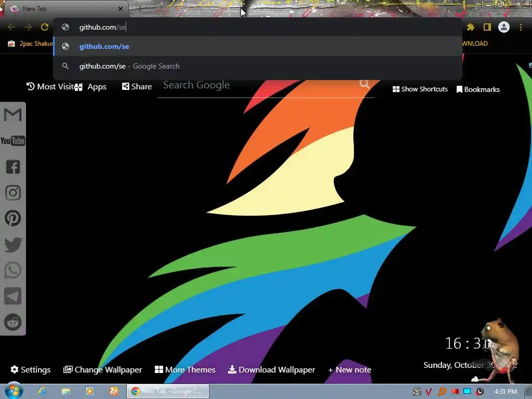Click the magnifier icon in Search Google box
Image resolution: width=532 pixels, height=399 pixels.
(365, 84)
